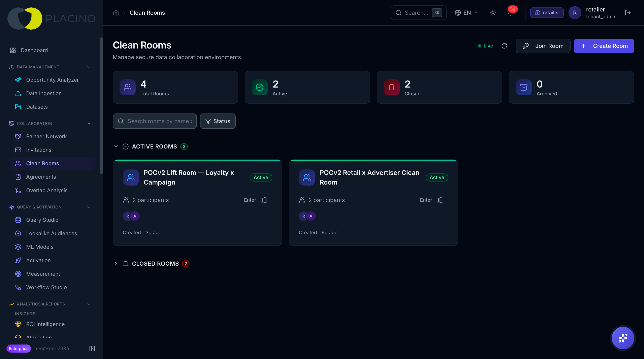Open the Status filter dropdown
Viewport: 644px width, 359px height.
pos(218,121)
